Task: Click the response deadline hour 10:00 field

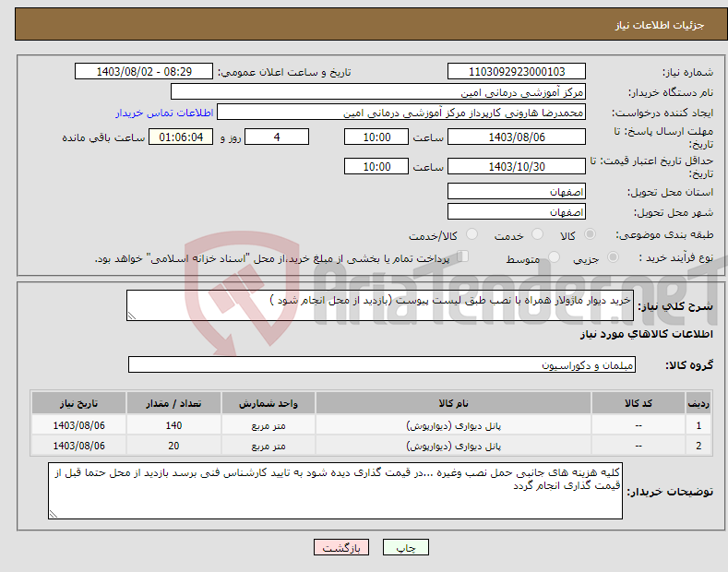Action: pos(376,137)
